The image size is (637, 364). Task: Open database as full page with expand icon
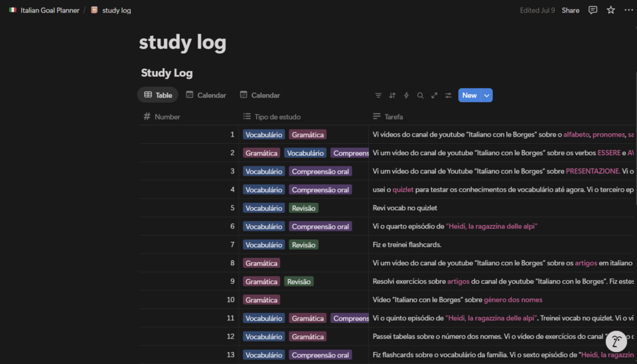[x=434, y=95]
